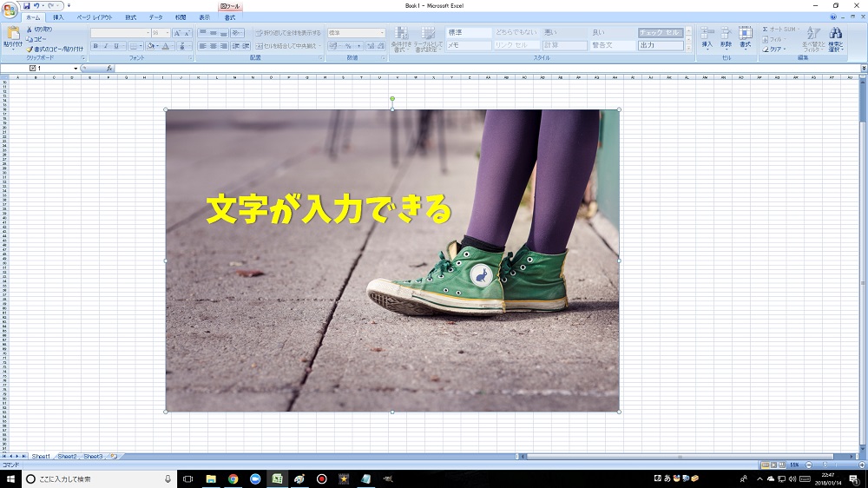Customize the Quick Access Toolbar dropdown
The height and width of the screenshot is (488, 868).
pos(69,5)
